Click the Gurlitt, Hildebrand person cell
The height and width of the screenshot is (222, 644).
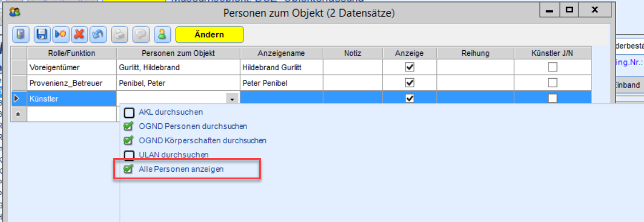pyautogui.click(x=178, y=67)
